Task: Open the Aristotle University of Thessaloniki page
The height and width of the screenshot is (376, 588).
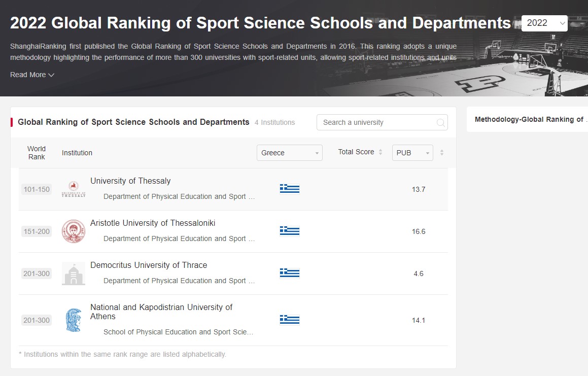Action: (x=153, y=223)
